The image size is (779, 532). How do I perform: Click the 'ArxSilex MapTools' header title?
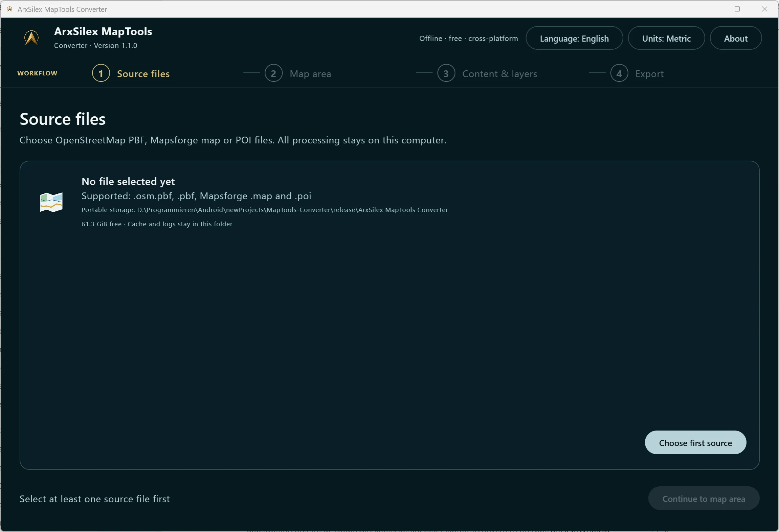(103, 31)
